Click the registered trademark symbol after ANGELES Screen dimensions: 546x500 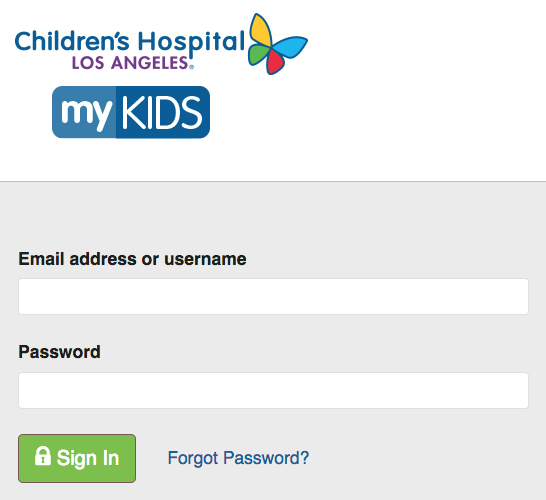pos(191,67)
